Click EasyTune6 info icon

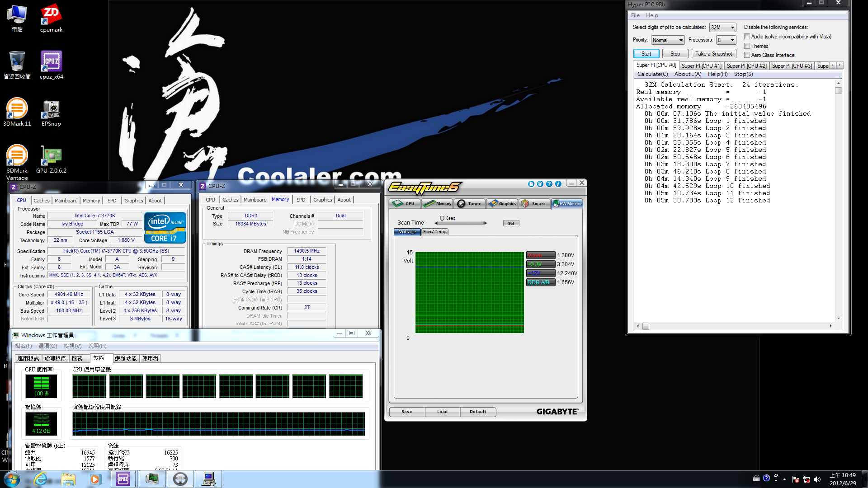click(558, 184)
